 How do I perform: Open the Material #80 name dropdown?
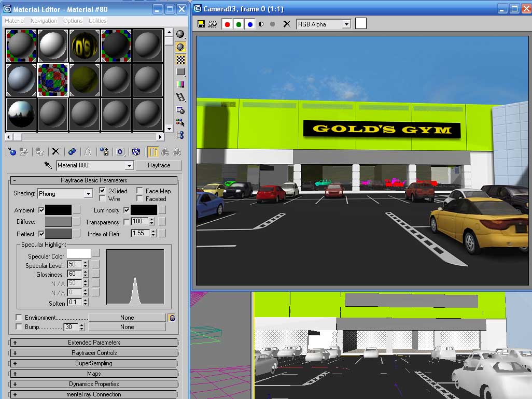[x=129, y=165]
